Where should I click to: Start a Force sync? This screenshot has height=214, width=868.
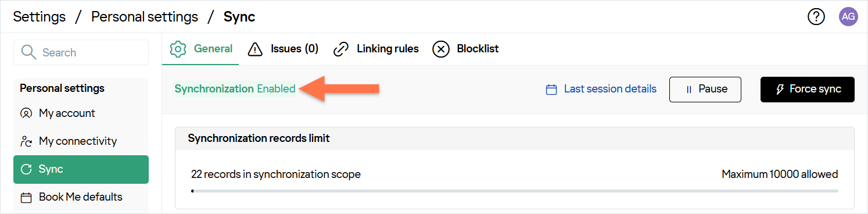pyautogui.click(x=808, y=90)
